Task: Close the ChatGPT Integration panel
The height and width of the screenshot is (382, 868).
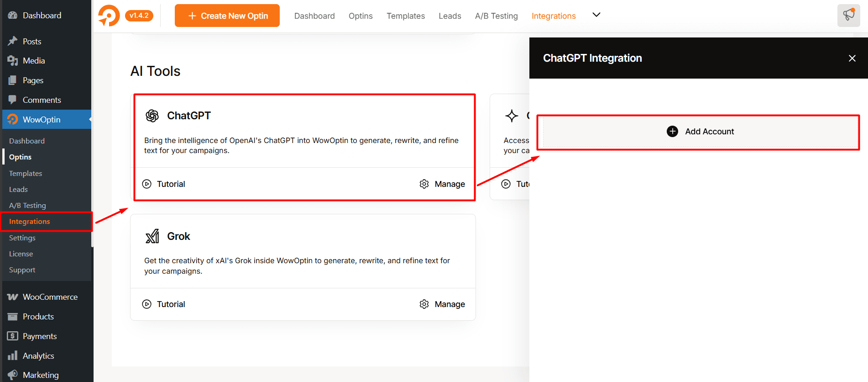Action: [x=852, y=58]
